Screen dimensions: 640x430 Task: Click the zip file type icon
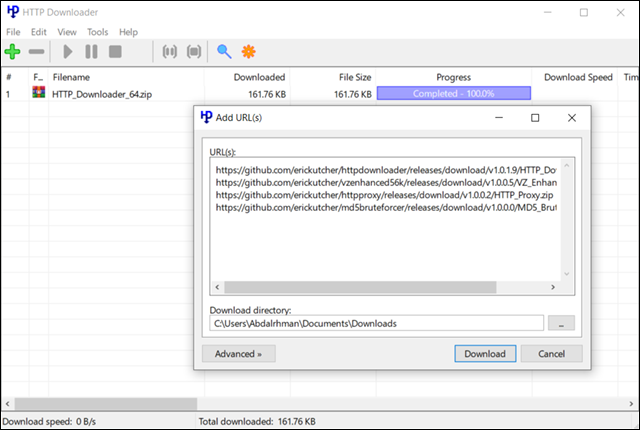[39, 93]
